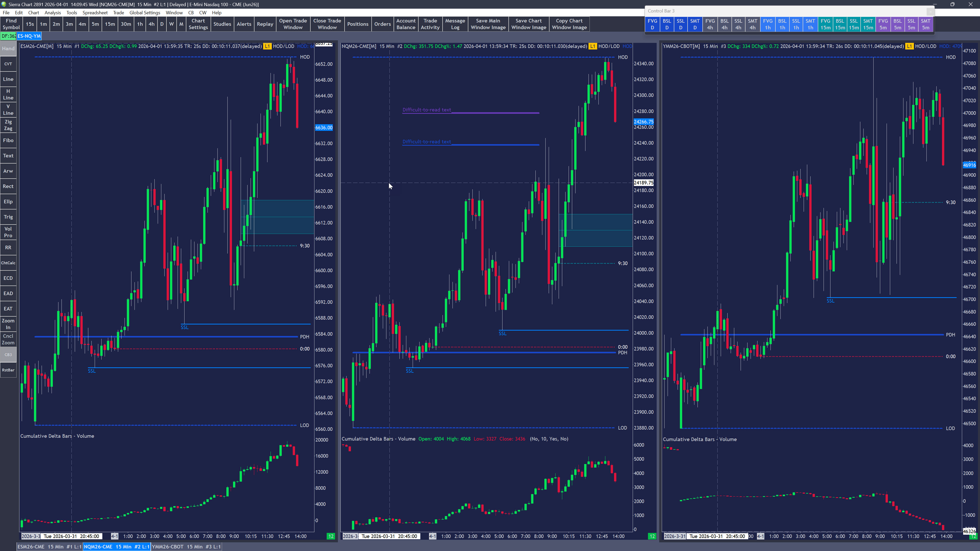
Task: Click Save Chart Window Image button
Action: coord(529,24)
